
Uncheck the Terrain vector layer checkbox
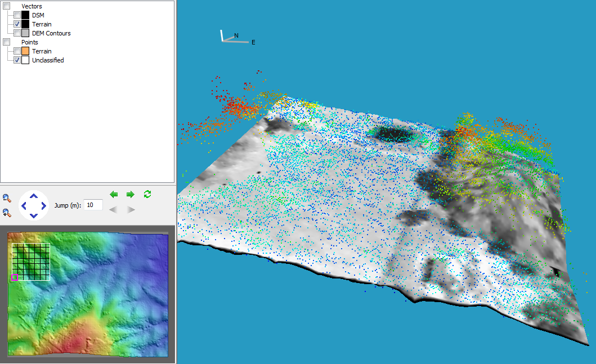[17, 24]
